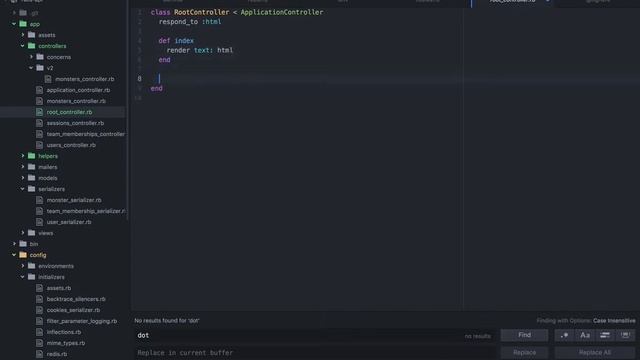
Task: Collapse the initializers folder chevron
Action: point(23,277)
